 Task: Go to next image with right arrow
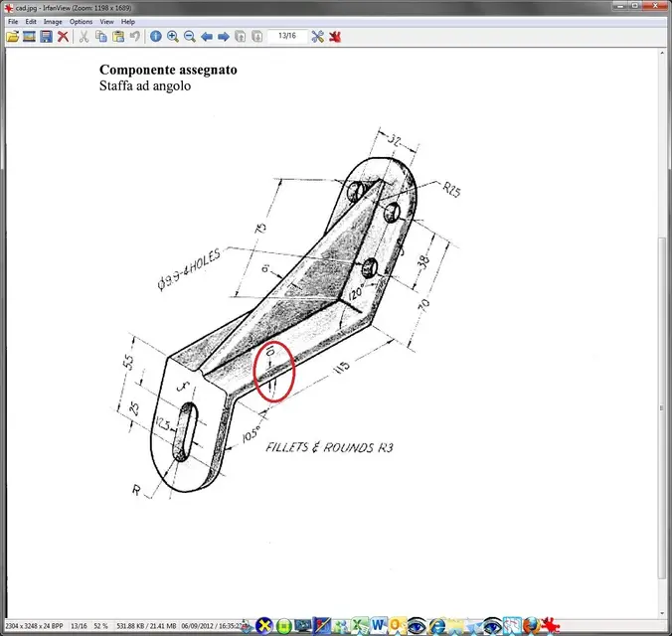(x=224, y=37)
